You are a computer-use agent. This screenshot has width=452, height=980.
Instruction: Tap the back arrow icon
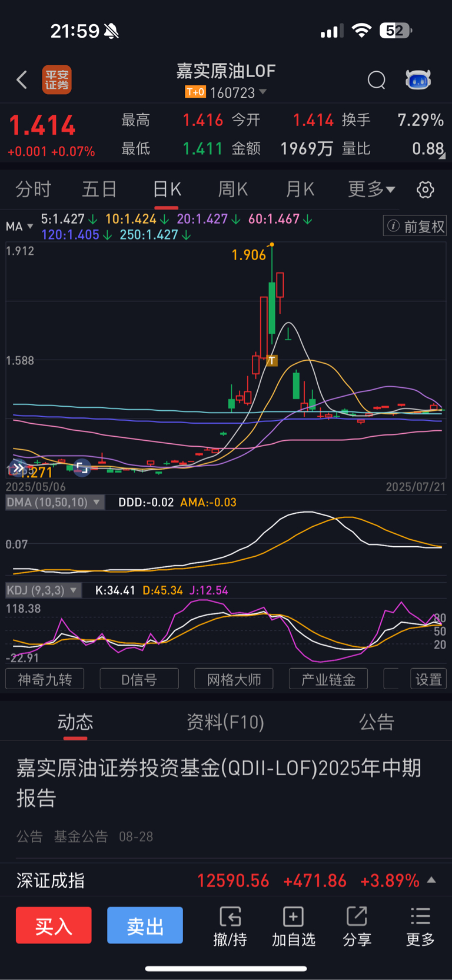[x=22, y=79]
